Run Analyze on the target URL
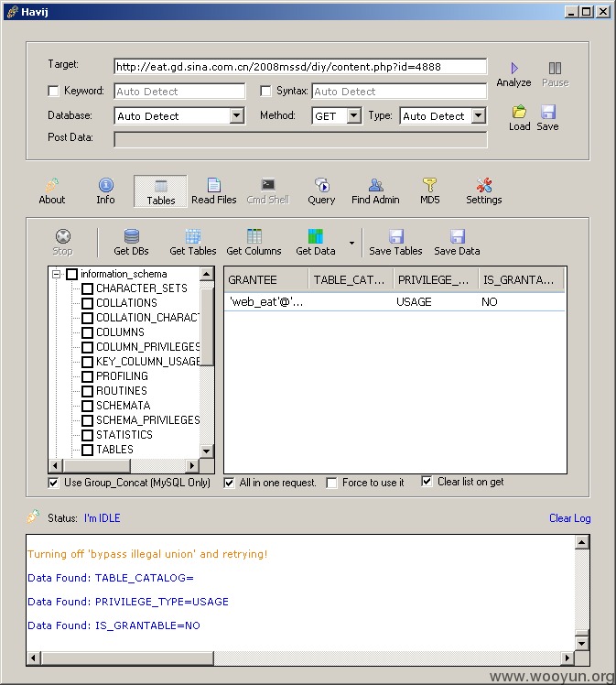The width and height of the screenshot is (616, 685). (513, 74)
